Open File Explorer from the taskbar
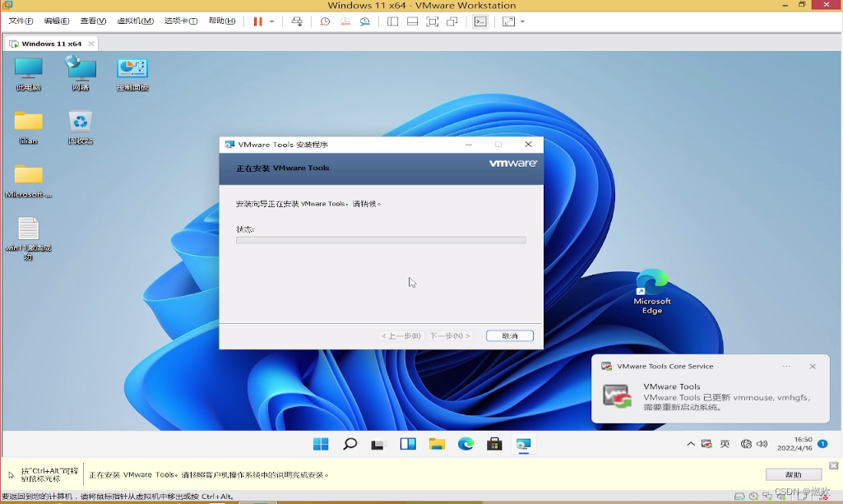Viewport: 843px width, 504px height. pos(437,444)
